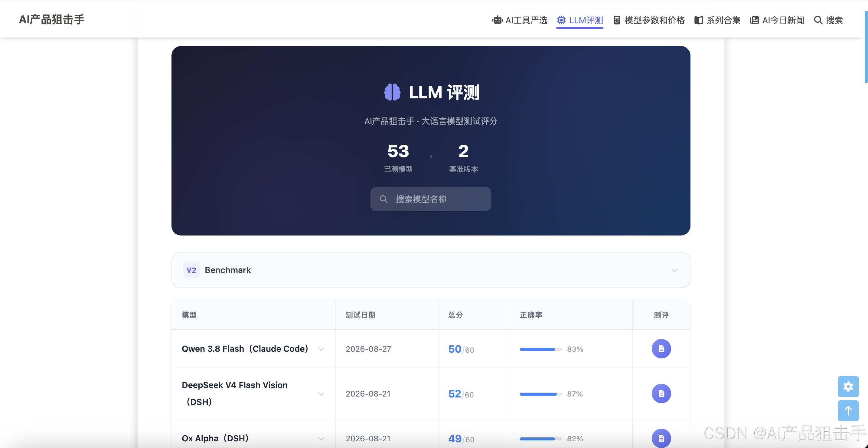Open the review document for DeepSeek V4 Flash Vision
Screen dimensions: 868x448
661,393
